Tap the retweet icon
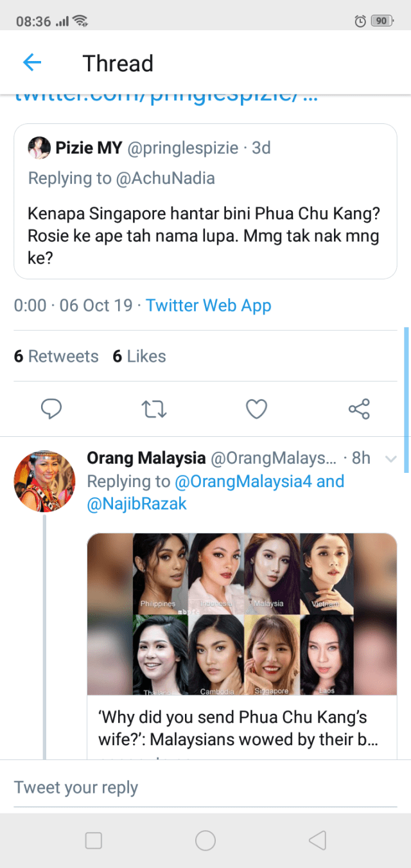Image resolution: width=411 pixels, height=868 pixels. pos(153,409)
